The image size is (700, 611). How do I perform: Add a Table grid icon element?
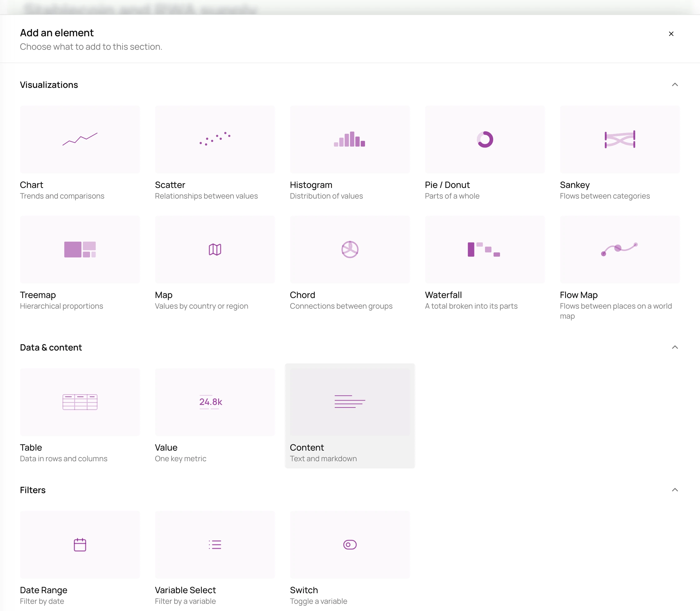pos(80,402)
